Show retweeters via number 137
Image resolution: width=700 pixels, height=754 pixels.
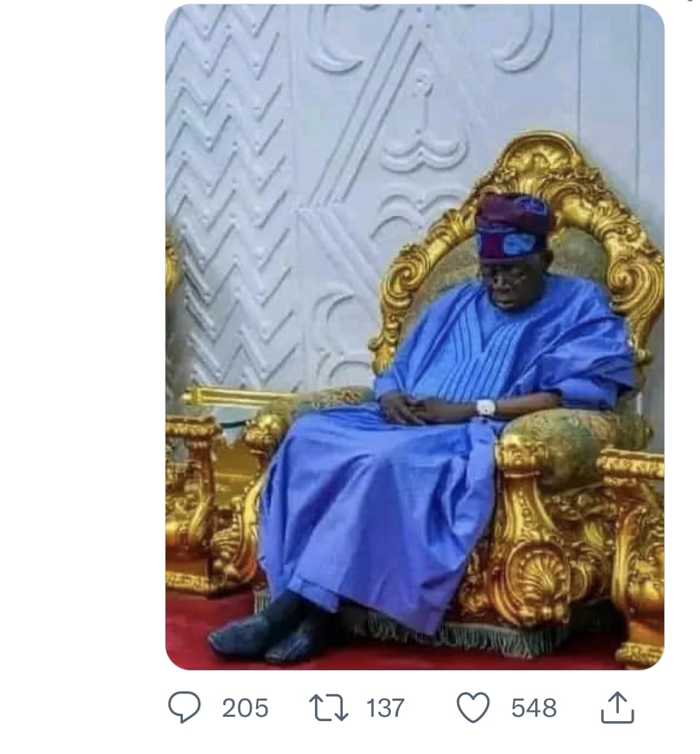click(385, 708)
